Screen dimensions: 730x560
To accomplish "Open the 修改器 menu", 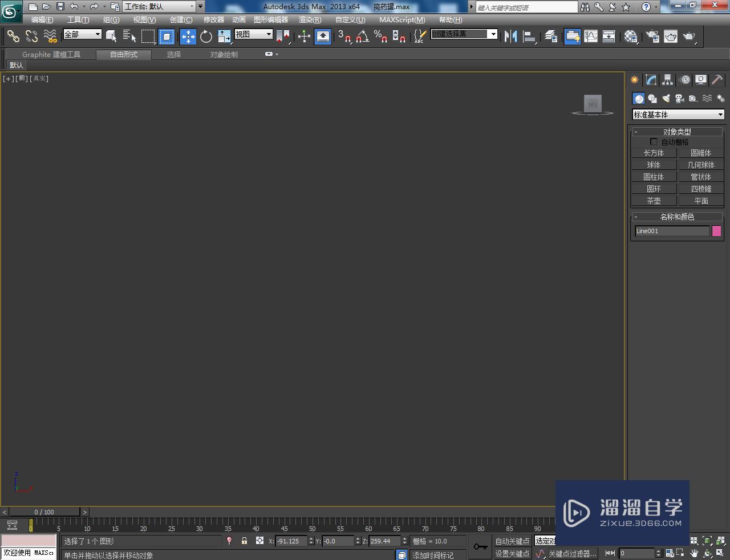I will pos(214,20).
